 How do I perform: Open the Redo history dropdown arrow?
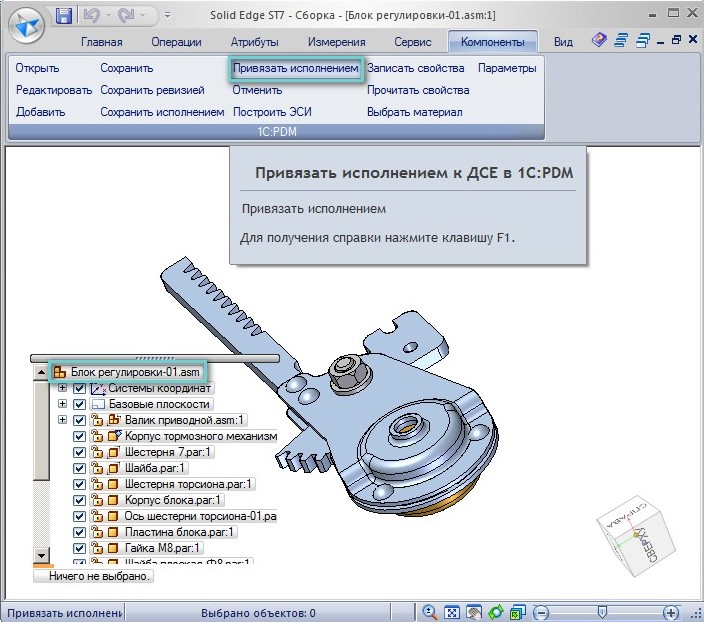[143, 16]
